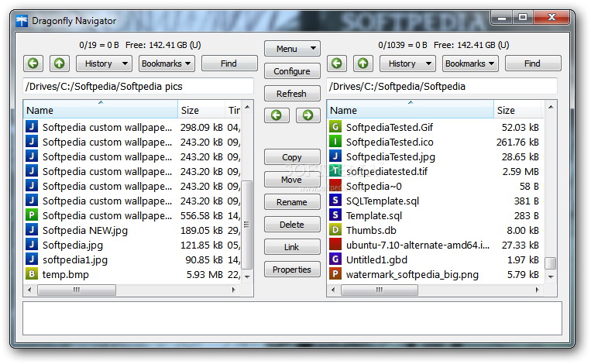
Task: Click the Move button
Action: click(292, 180)
